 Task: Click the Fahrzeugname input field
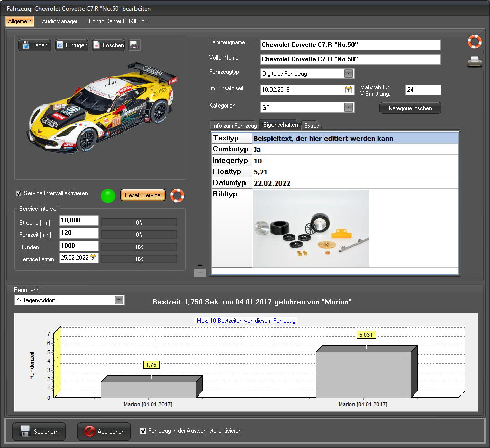(349, 45)
